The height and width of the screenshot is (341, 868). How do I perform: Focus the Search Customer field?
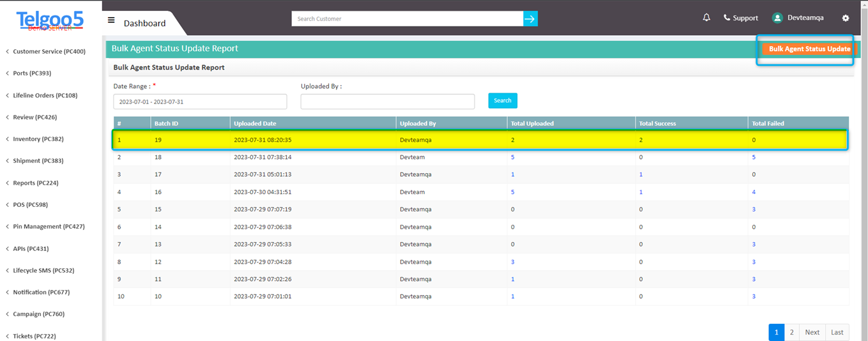coord(407,19)
